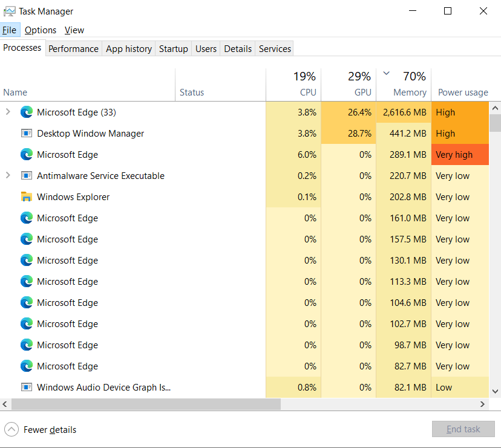Image resolution: width=501 pixels, height=448 pixels.
Task: Minimize the Task Manager window
Action: point(413,11)
